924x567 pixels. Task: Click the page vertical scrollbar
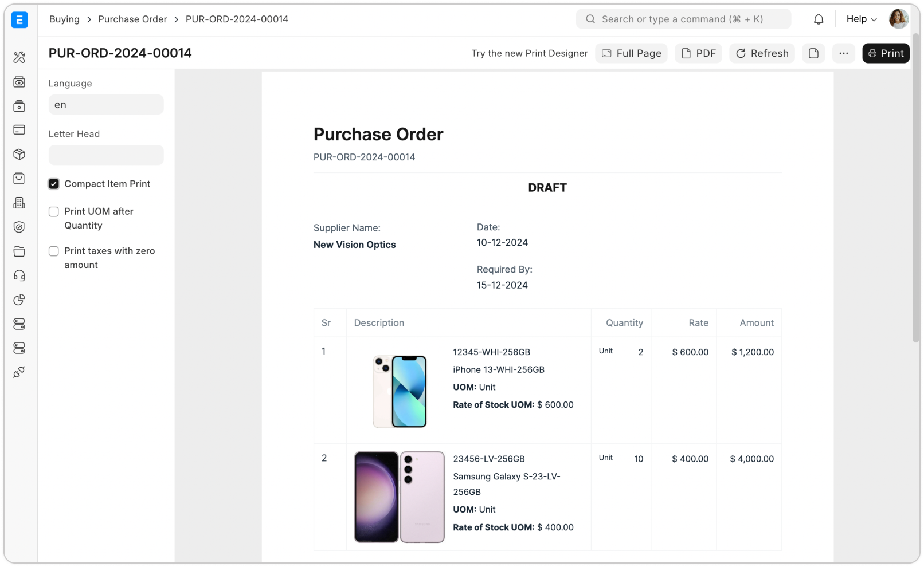(x=915, y=189)
